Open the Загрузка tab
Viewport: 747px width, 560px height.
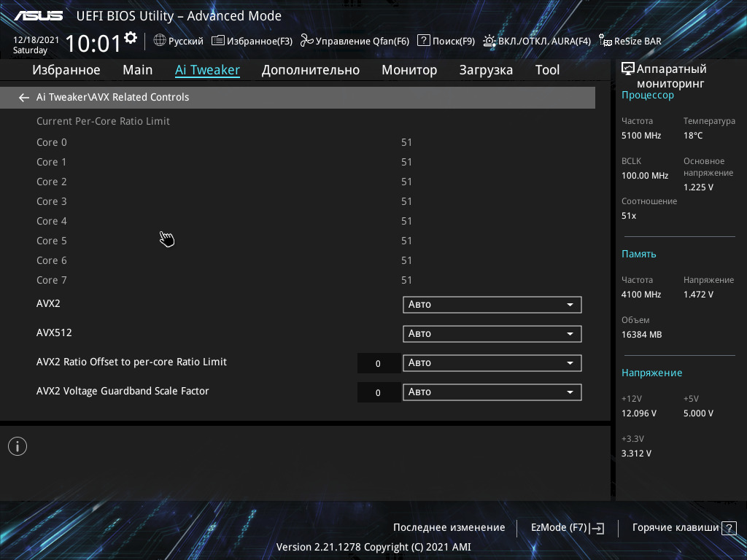pos(486,70)
